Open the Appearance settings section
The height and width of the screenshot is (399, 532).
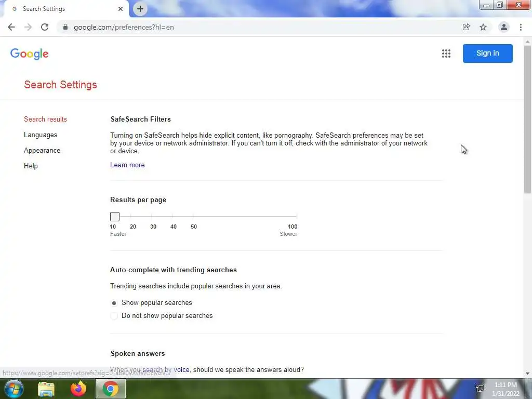click(42, 150)
